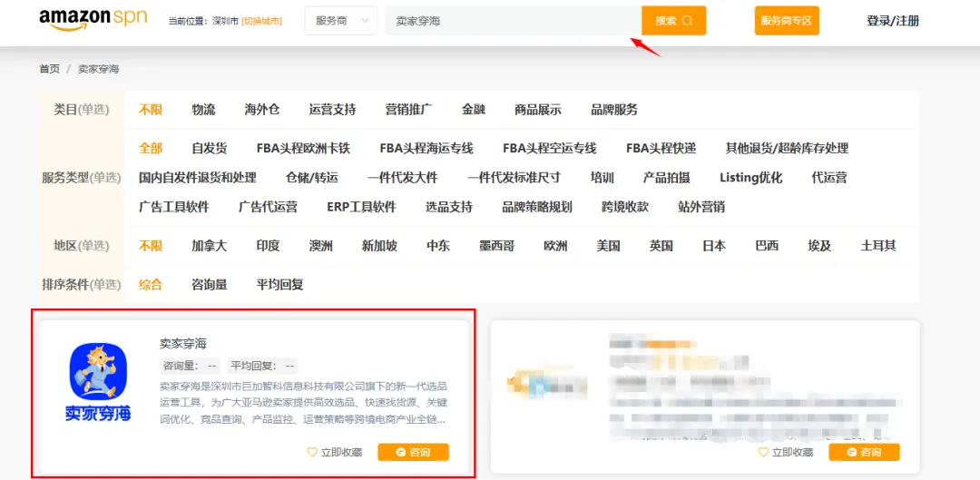Screen dimensions: 980x480
Task: Choose 自发货 service type
Action: [210, 149]
